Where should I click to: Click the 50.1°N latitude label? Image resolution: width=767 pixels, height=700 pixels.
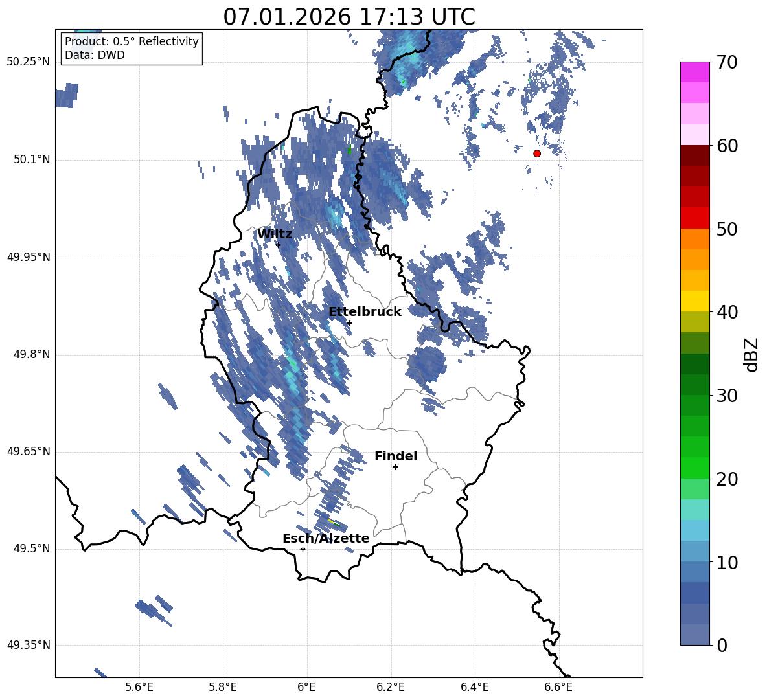[31, 159]
